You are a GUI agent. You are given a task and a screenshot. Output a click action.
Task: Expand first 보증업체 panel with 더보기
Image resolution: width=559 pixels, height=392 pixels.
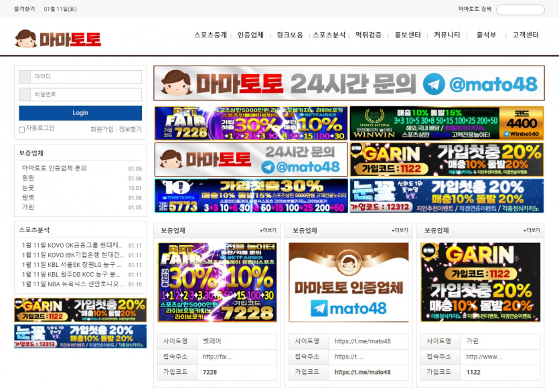(268, 231)
